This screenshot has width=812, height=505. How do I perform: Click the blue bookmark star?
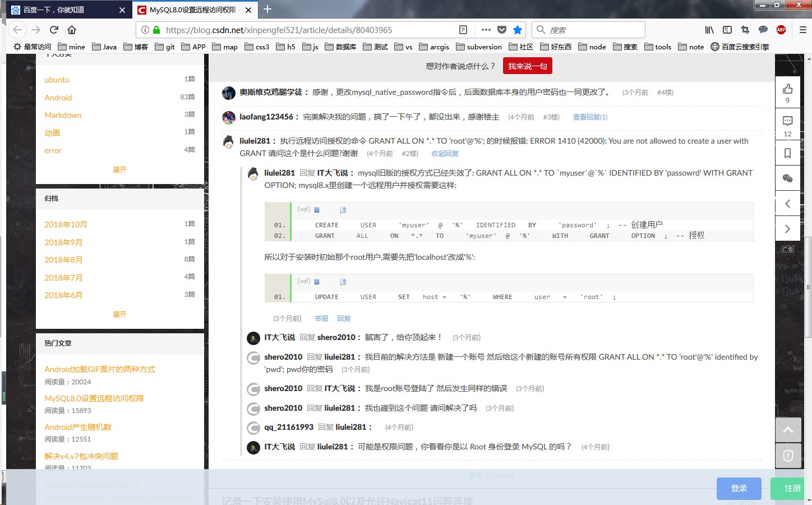518,30
